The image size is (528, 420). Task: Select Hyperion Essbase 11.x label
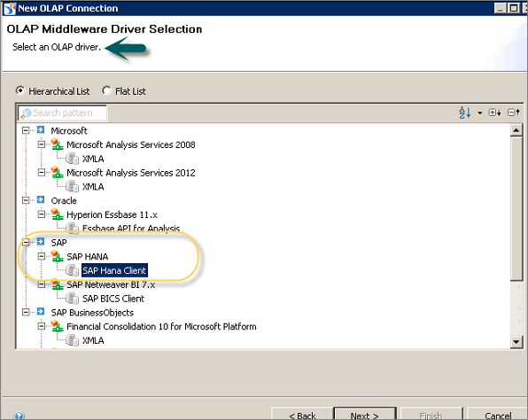point(113,214)
